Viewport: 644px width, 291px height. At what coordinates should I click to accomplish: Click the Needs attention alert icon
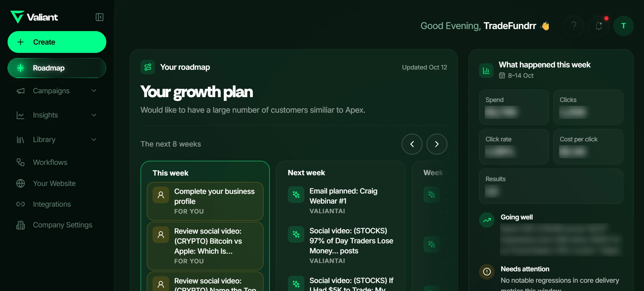pos(487,272)
